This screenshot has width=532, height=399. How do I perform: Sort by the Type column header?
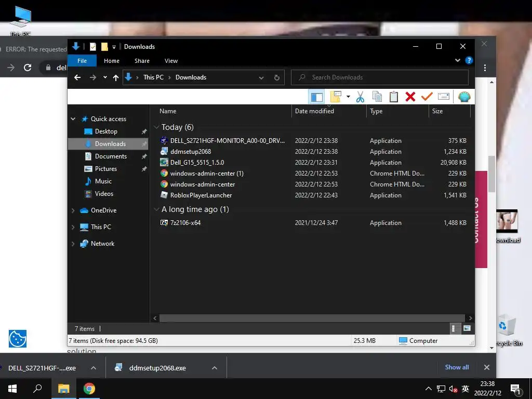coord(397,111)
